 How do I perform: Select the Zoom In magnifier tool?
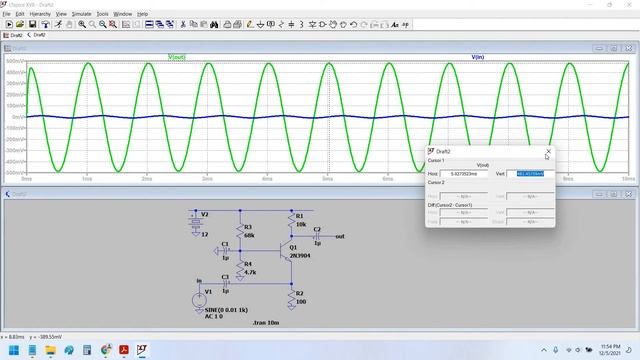(82, 24)
